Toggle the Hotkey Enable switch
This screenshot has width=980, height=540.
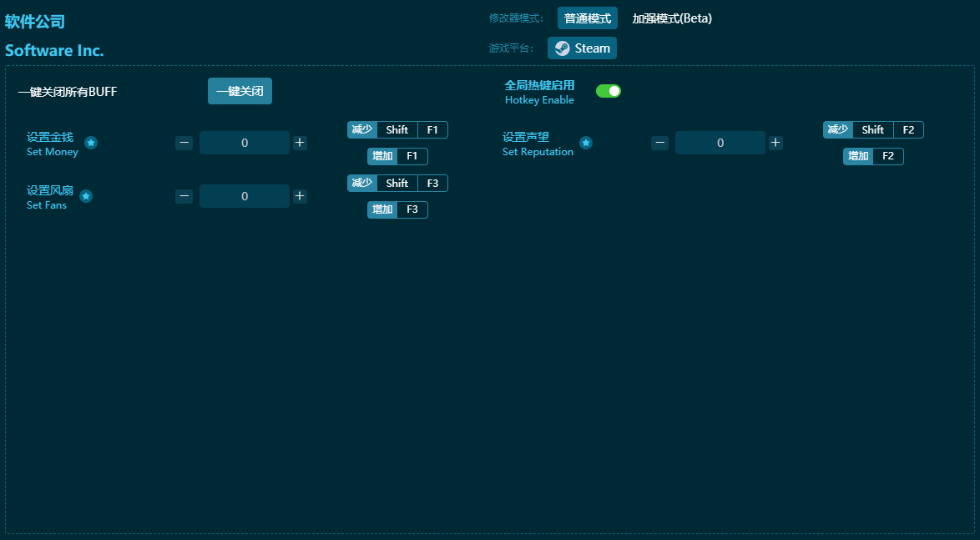608,91
